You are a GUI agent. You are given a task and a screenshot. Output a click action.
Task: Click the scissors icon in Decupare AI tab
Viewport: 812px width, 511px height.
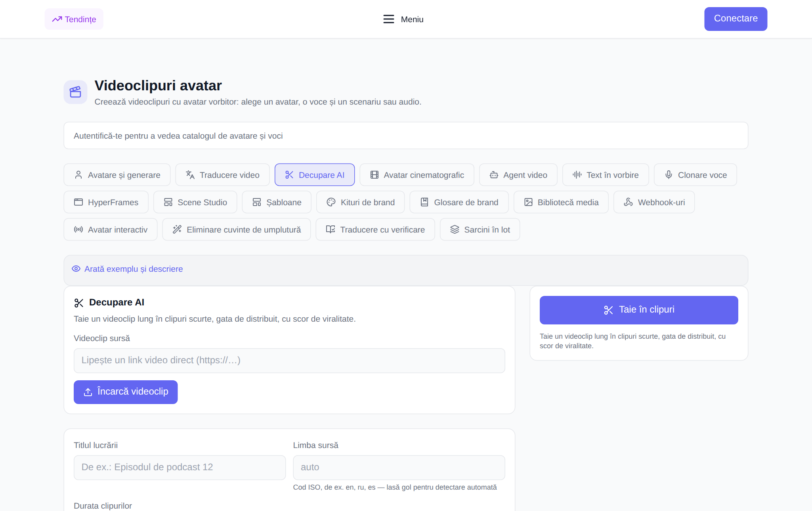click(x=289, y=175)
